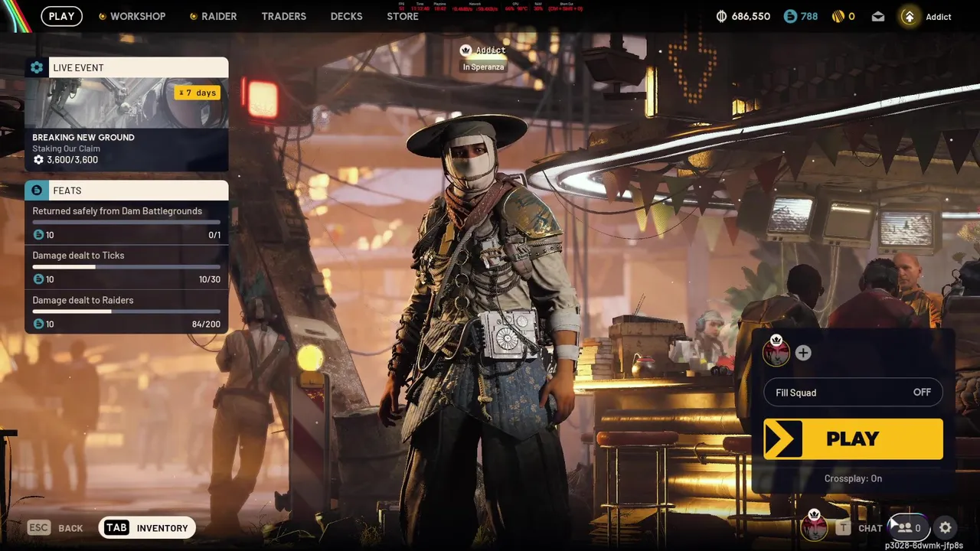980x551 pixels.
Task: Open the STORE tab
Action: click(403, 16)
